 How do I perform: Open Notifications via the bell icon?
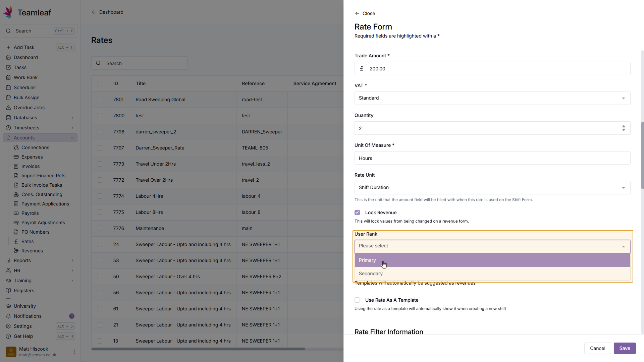pyautogui.click(x=8, y=316)
